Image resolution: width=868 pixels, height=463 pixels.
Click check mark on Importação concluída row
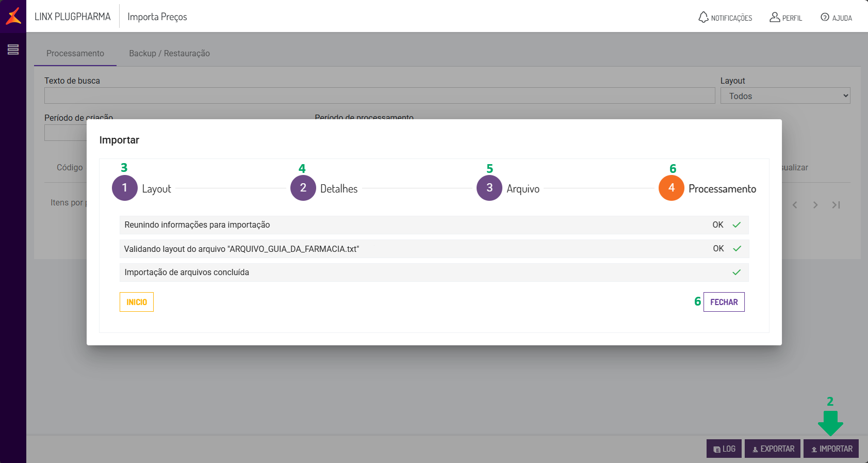[x=736, y=272]
